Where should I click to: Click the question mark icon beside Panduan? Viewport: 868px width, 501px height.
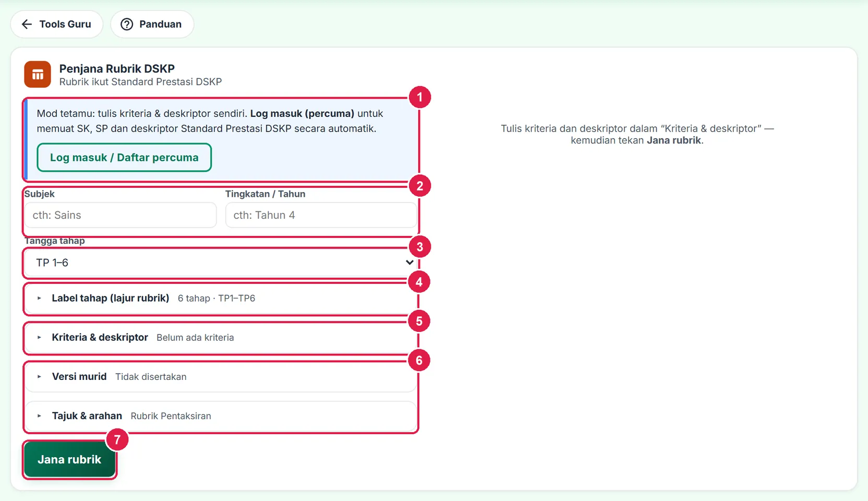pos(127,24)
